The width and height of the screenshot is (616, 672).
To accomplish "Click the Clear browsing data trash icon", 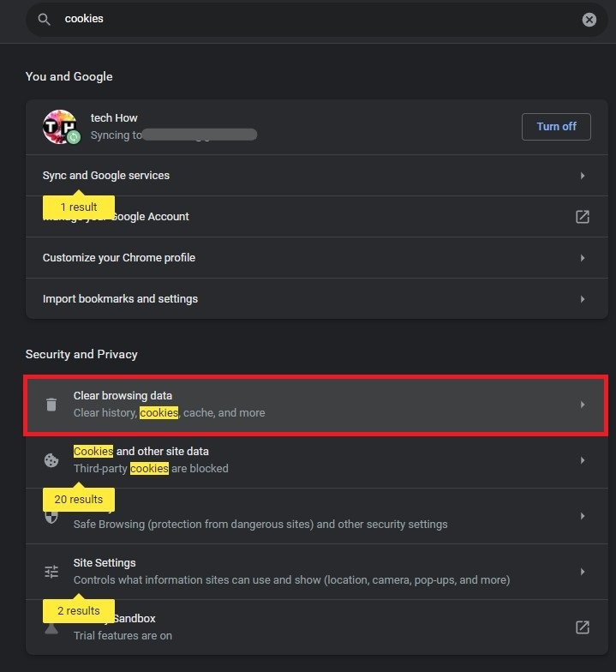I will [51, 405].
